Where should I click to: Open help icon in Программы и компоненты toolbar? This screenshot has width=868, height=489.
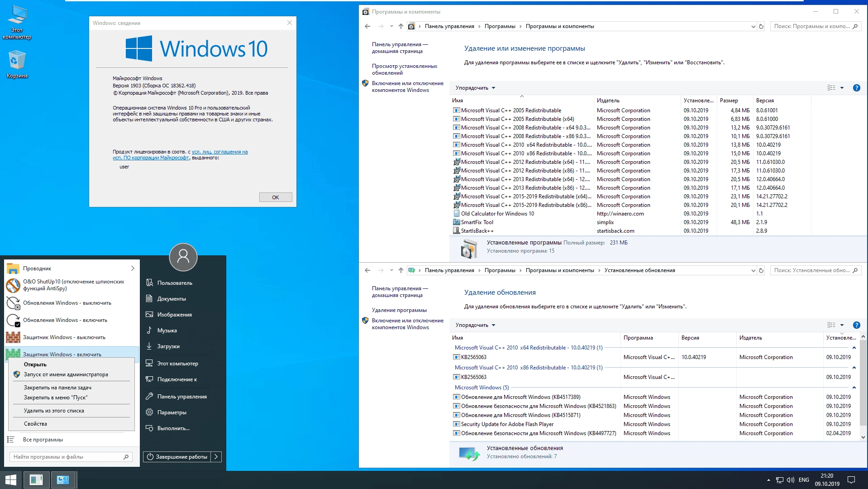pyautogui.click(x=856, y=88)
